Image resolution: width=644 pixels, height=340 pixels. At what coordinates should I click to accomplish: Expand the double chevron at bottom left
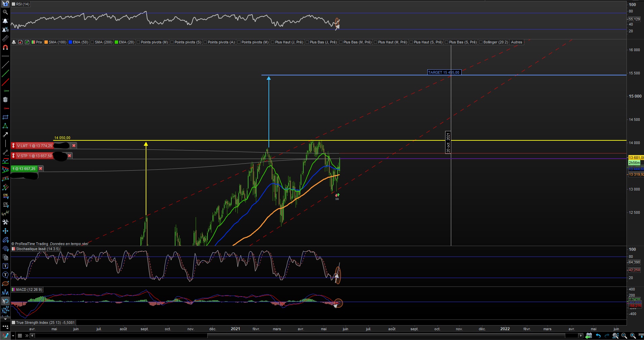pos(27,336)
